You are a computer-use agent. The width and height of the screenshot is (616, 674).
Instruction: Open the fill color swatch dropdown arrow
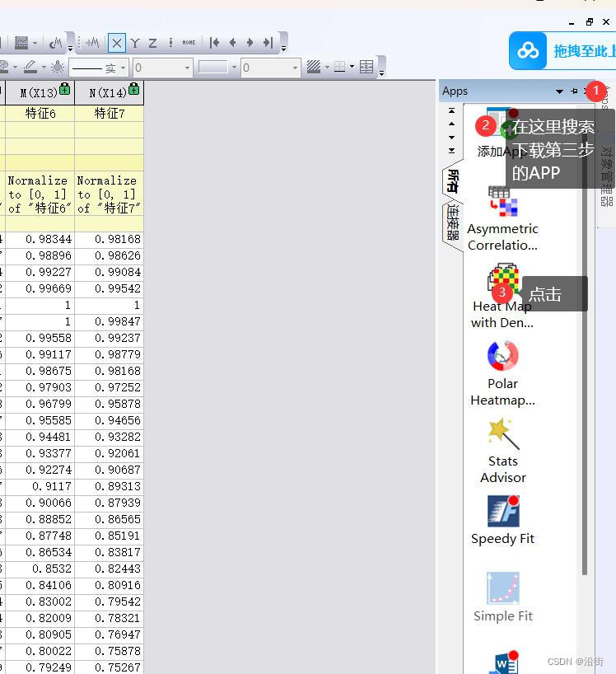[x=234, y=68]
